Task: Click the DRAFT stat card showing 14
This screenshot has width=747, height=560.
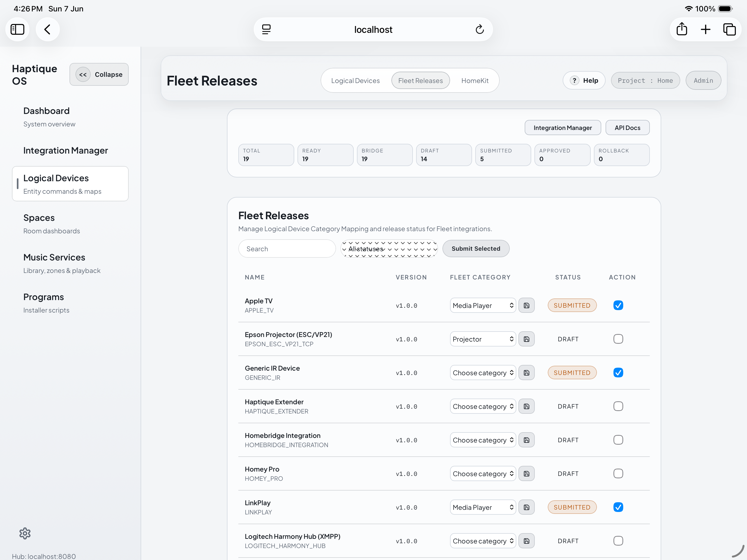Action: [444, 155]
